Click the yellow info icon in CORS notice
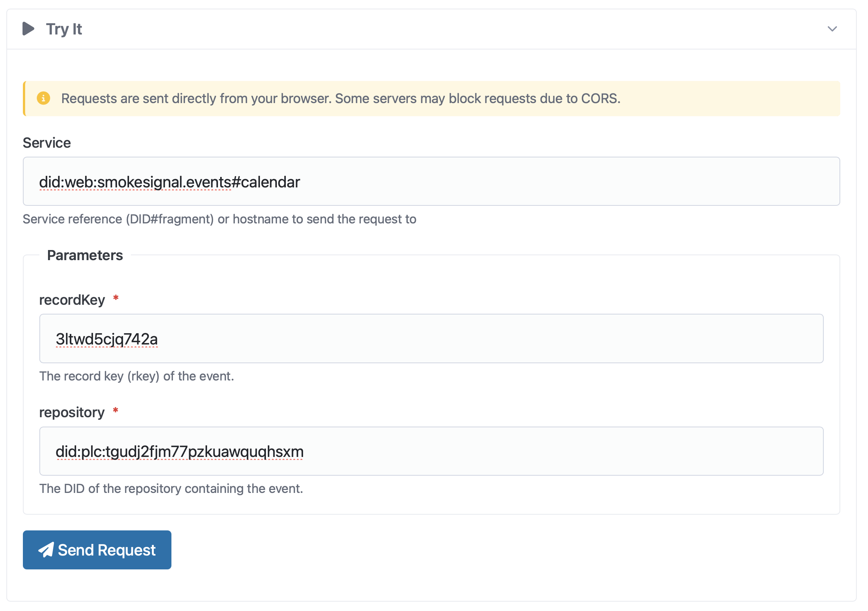Viewport: 868px width, 611px height. point(44,98)
